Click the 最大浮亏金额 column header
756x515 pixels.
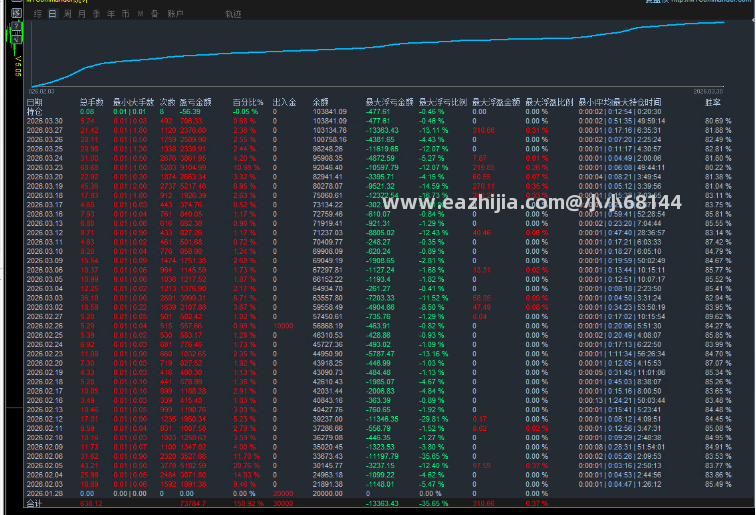[x=389, y=102]
